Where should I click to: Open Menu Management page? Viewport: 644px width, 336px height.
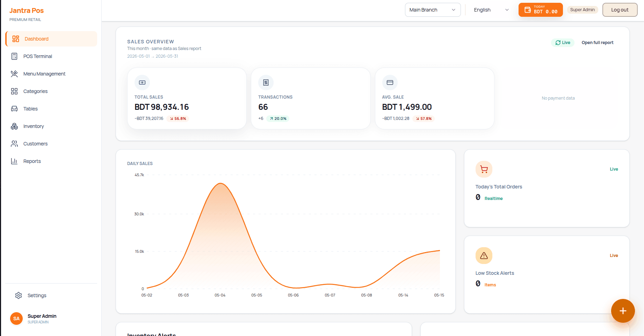point(51,74)
